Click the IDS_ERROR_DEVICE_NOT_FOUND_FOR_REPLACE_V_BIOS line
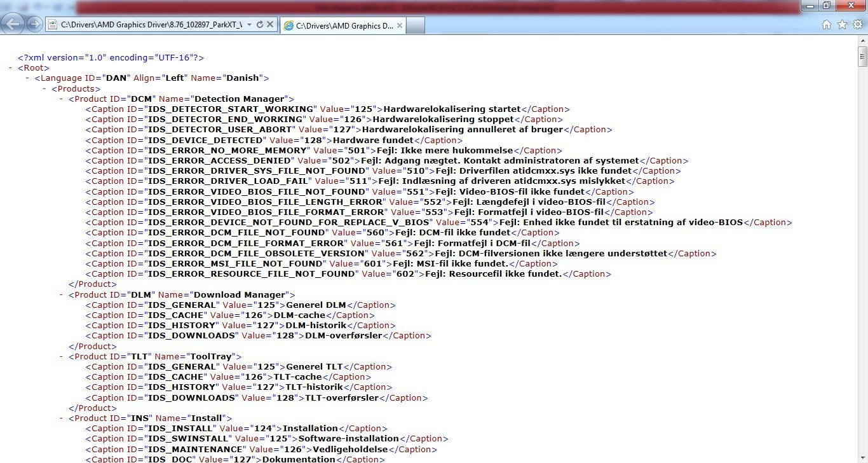Screen dimensions: 868x463 (439, 222)
